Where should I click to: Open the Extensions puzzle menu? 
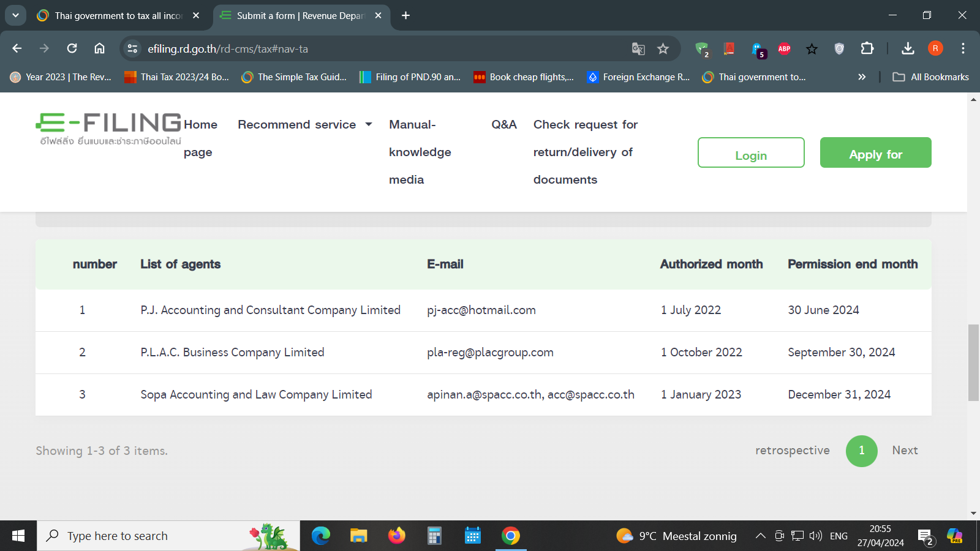coord(867,48)
